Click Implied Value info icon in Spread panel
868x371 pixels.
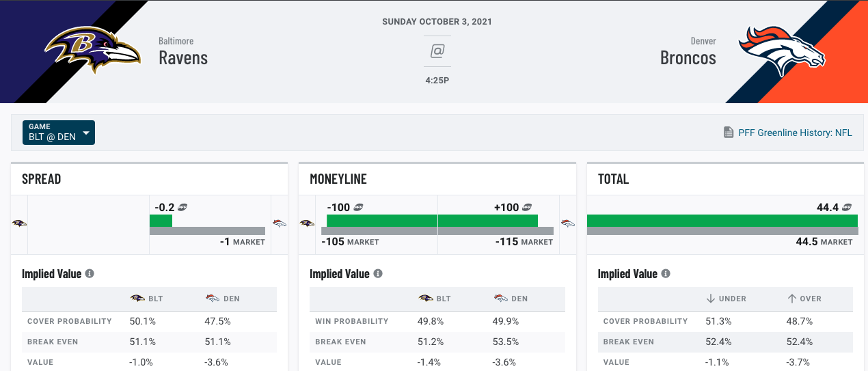90,273
